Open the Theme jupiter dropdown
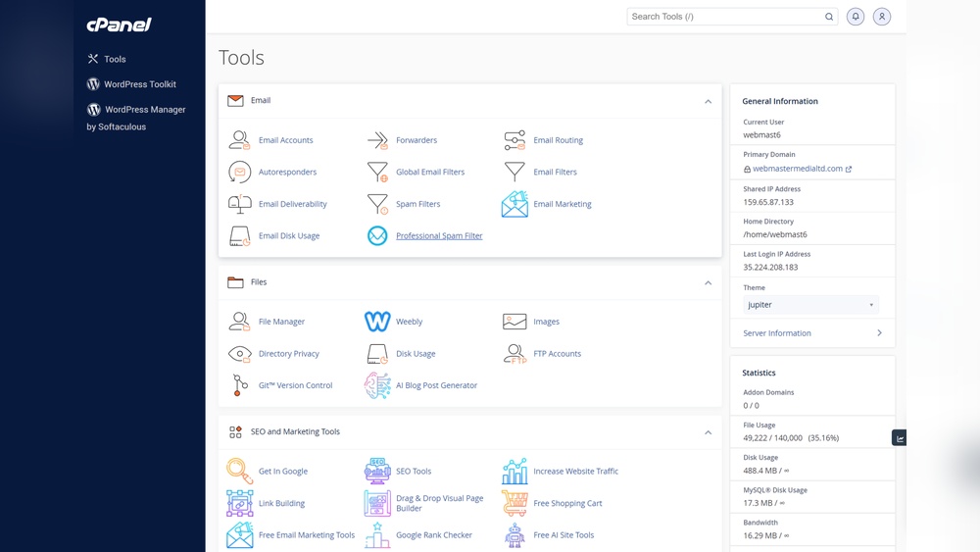Screen dimensions: 980x552 click(x=810, y=305)
